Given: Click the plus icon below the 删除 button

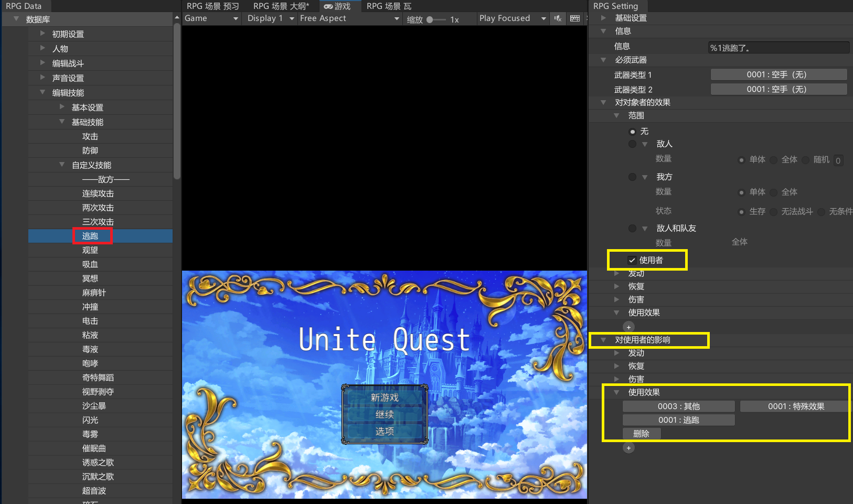Looking at the screenshot, I should (628, 448).
